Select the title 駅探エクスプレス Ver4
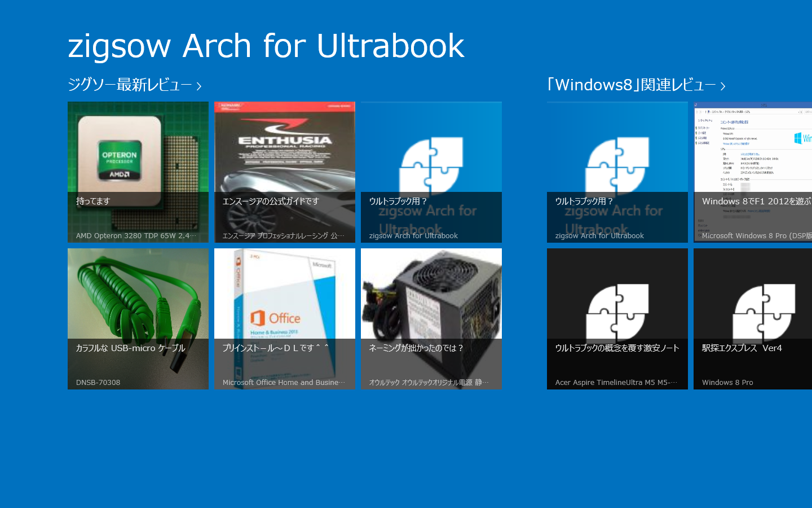The height and width of the screenshot is (508, 812). pos(742,348)
